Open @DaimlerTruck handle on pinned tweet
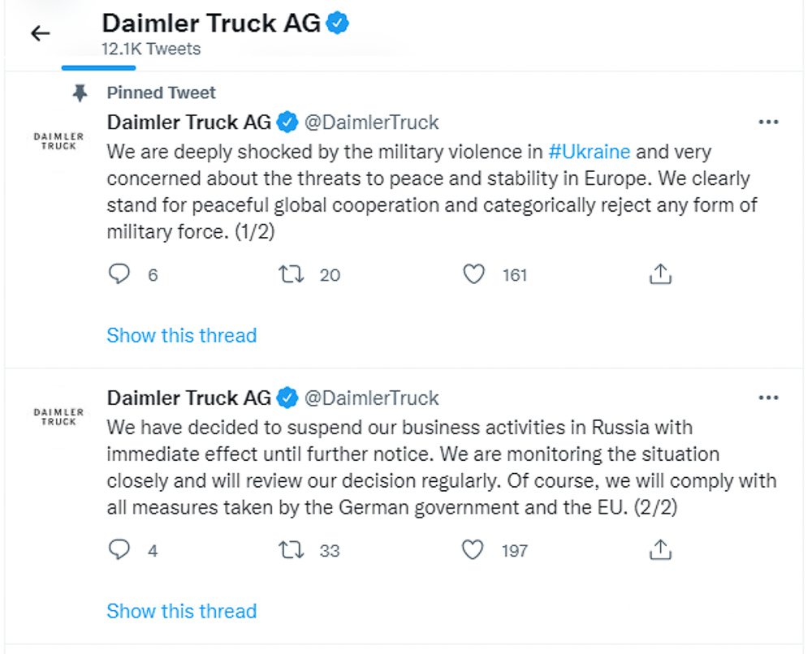812x654 pixels. pyautogui.click(x=371, y=123)
